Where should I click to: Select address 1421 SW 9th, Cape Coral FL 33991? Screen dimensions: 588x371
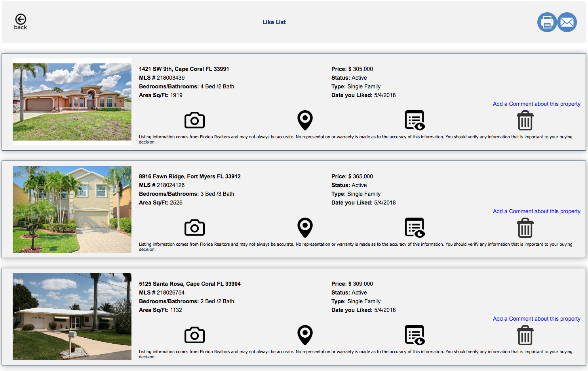pyautogui.click(x=184, y=69)
